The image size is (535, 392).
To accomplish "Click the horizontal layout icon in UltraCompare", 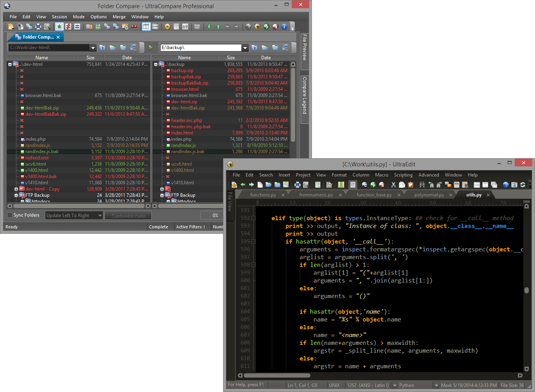I will click(x=155, y=26).
